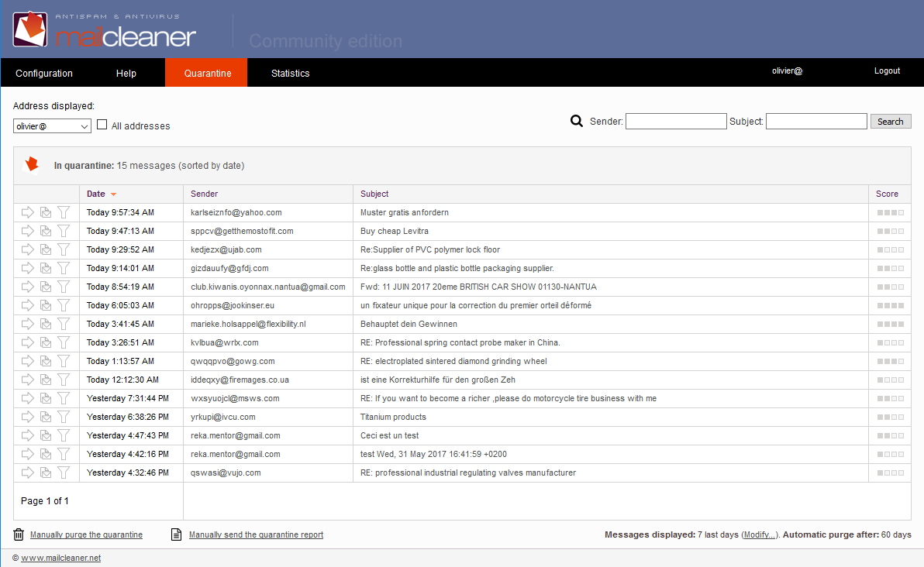924x567 pixels.
Task: Switch to the Statistics tab
Action: pyautogui.click(x=291, y=73)
